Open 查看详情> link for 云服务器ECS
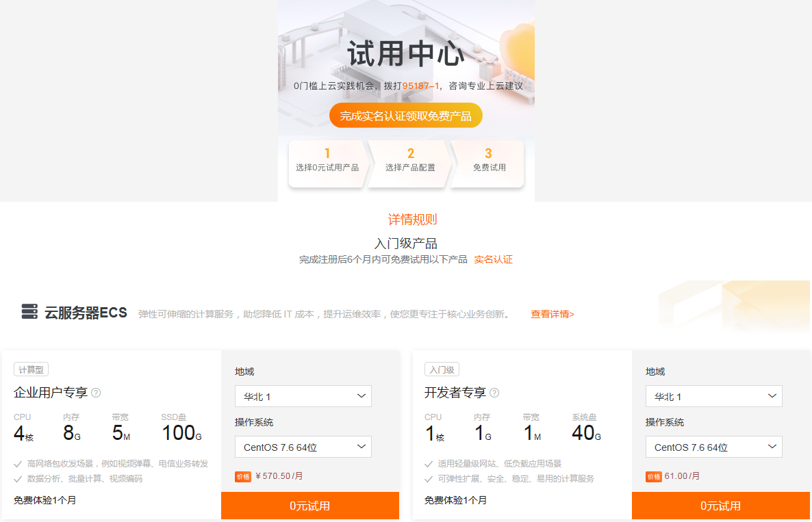 tap(553, 314)
